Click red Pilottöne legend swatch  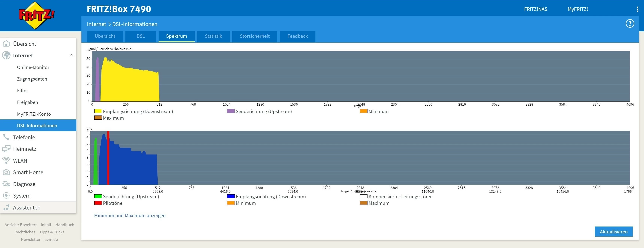98,203
